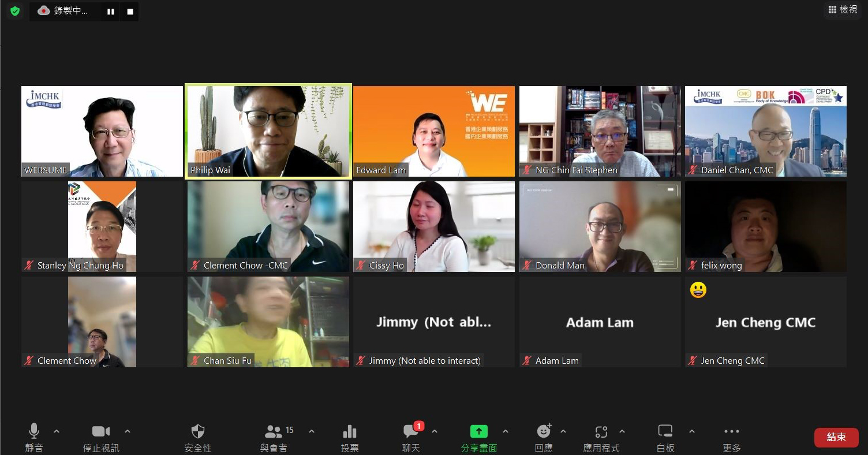The height and width of the screenshot is (455, 868).
Task: Toggle the microphone mute button
Action: (34, 431)
